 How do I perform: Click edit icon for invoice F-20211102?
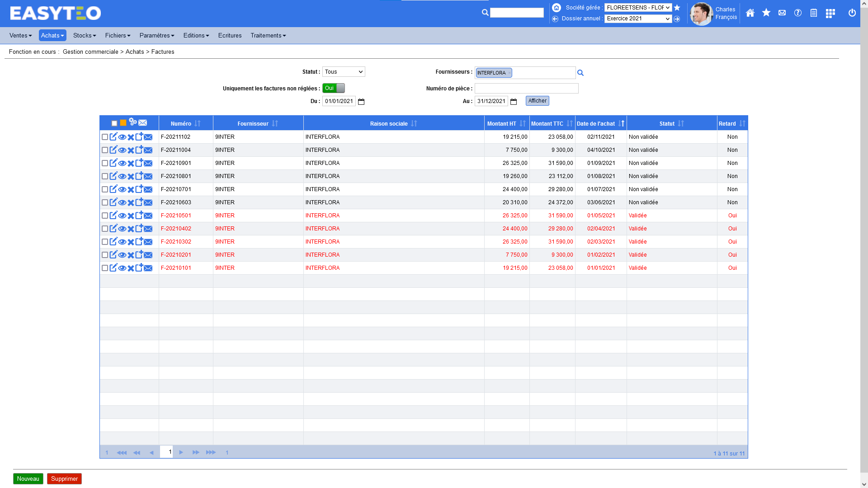coord(113,136)
